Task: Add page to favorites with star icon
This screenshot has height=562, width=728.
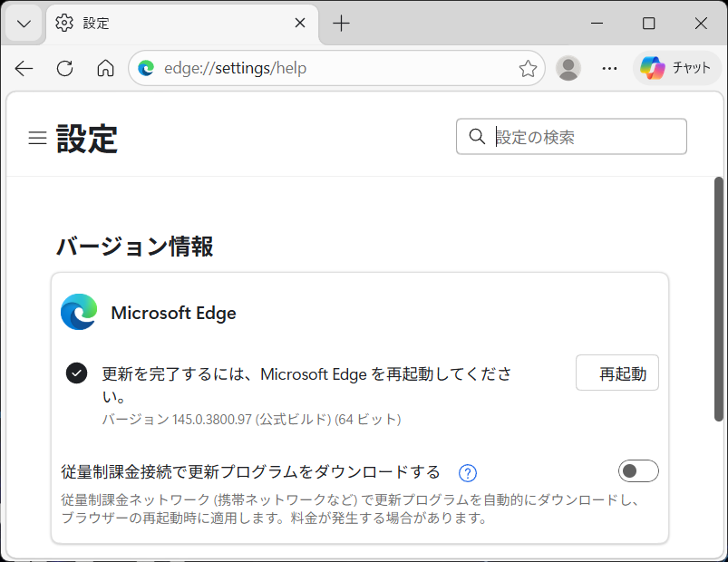Action: tap(528, 69)
